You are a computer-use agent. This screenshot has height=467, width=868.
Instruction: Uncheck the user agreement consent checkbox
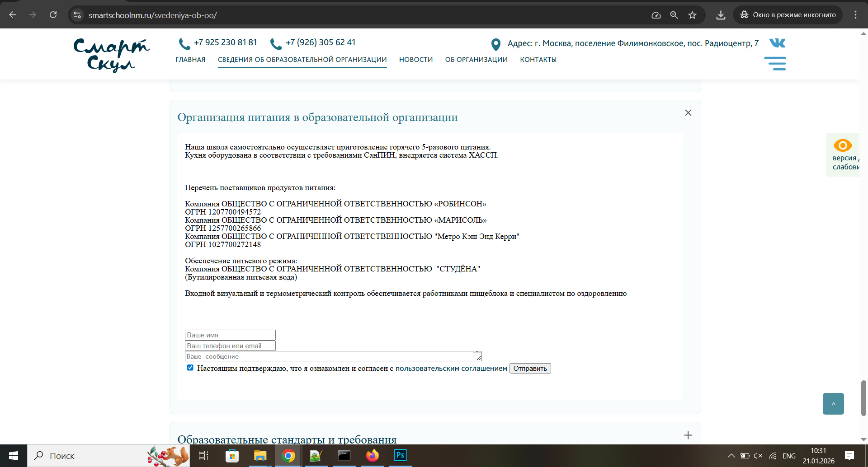(x=190, y=368)
